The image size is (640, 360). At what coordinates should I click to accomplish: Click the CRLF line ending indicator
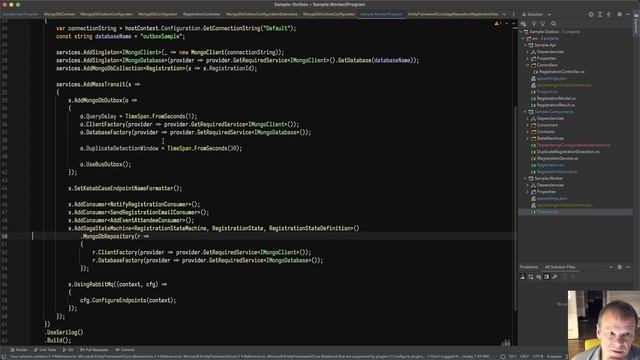[524, 356]
